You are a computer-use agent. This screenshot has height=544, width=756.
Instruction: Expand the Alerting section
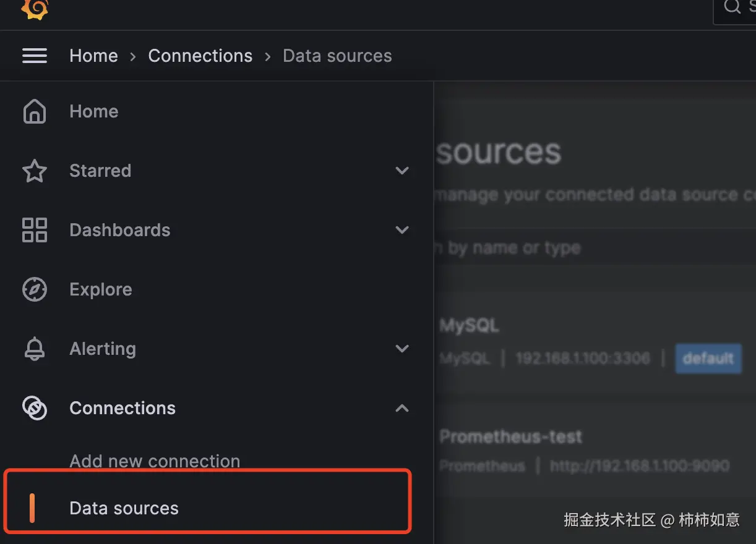[x=402, y=349]
